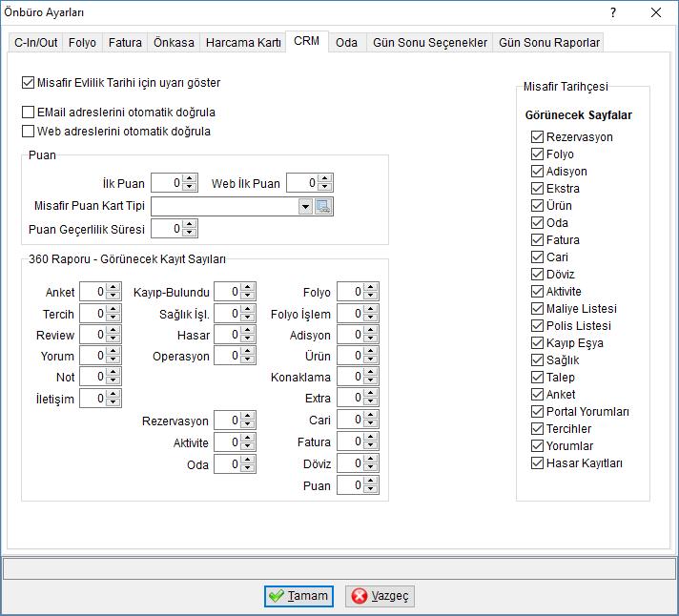Uncheck Adisyon page checkbox
The image size is (679, 616).
[x=537, y=171]
